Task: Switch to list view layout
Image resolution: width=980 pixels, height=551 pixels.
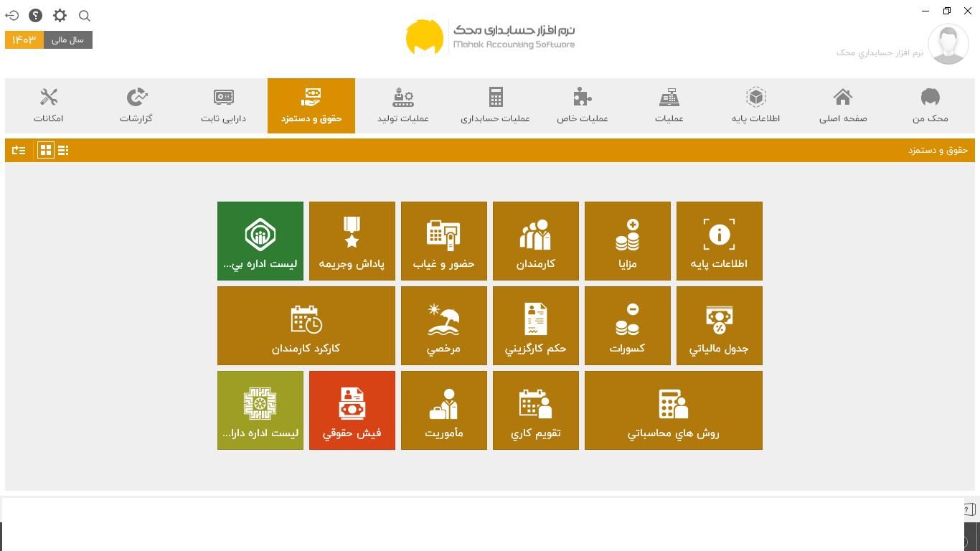Action: tap(63, 150)
